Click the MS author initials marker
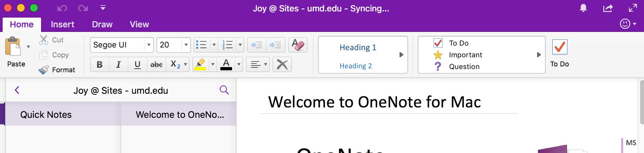The height and width of the screenshot is (153, 644). point(631,143)
